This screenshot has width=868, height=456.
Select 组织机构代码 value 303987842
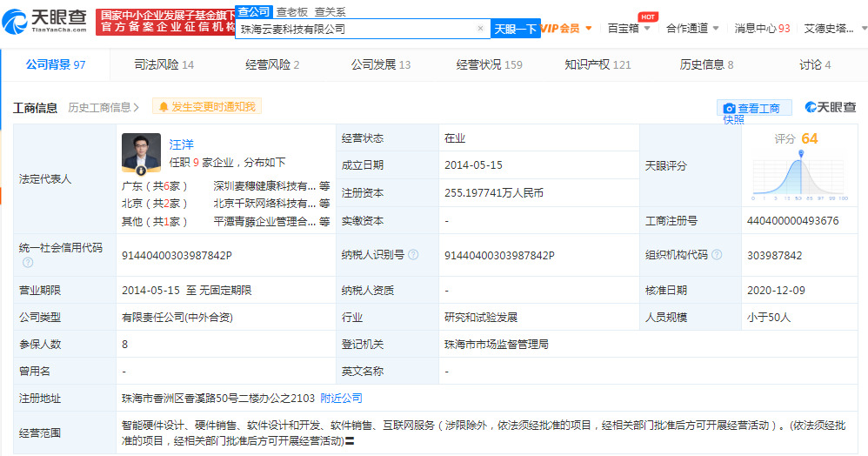click(x=774, y=256)
